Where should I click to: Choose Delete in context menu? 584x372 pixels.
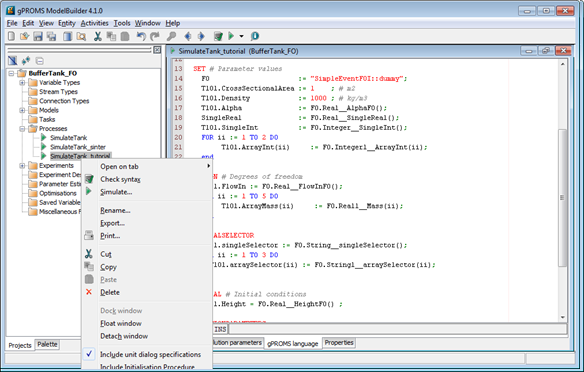pos(147,292)
